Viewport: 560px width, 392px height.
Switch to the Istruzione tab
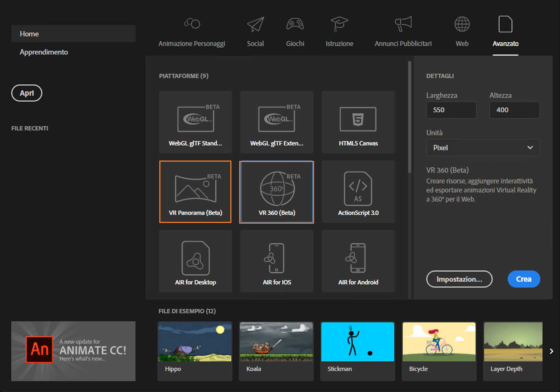[340, 32]
